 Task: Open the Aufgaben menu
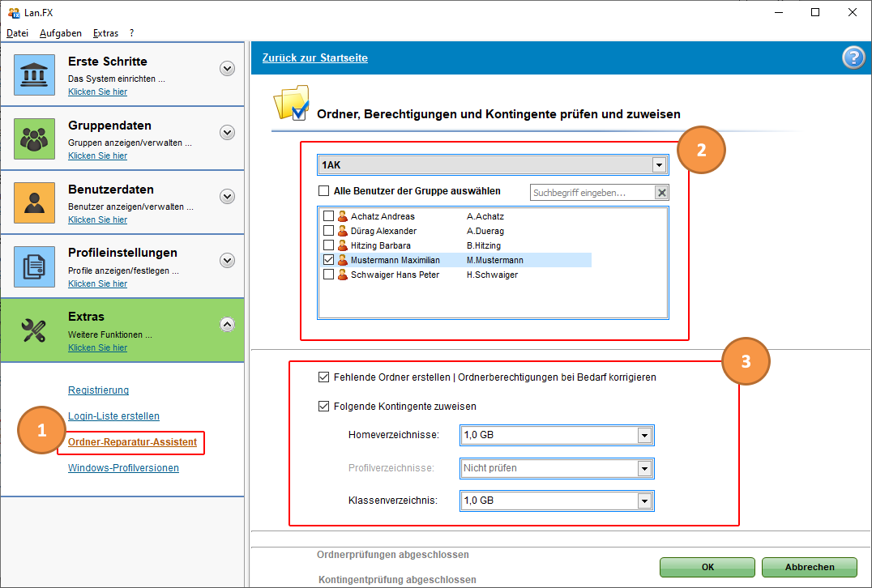click(60, 33)
